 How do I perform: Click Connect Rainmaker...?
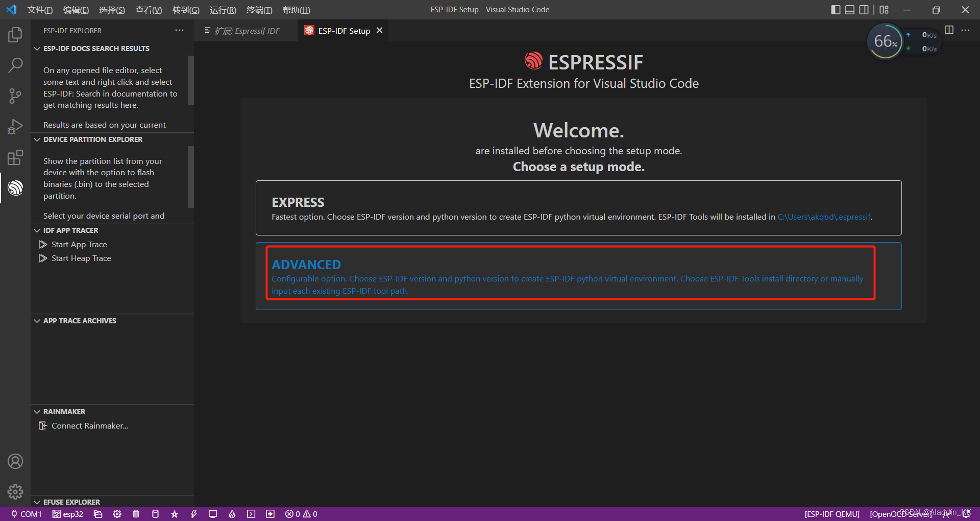(90, 426)
